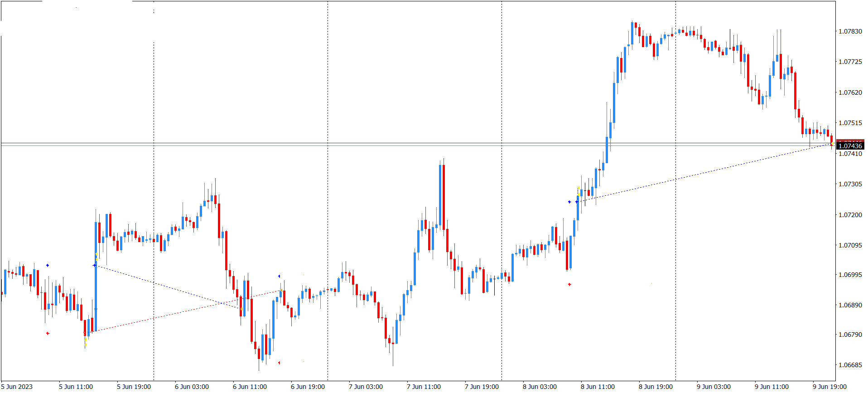Image resolution: width=868 pixels, height=393 pixels.
Task: Select the descending blue dotted trade line from 5 Jun 11:00
Action: 168,287
